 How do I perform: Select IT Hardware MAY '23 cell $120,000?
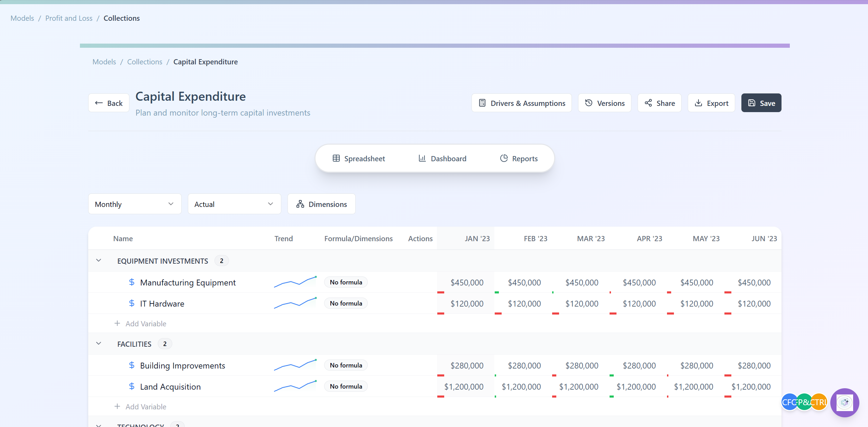(695, 303)
